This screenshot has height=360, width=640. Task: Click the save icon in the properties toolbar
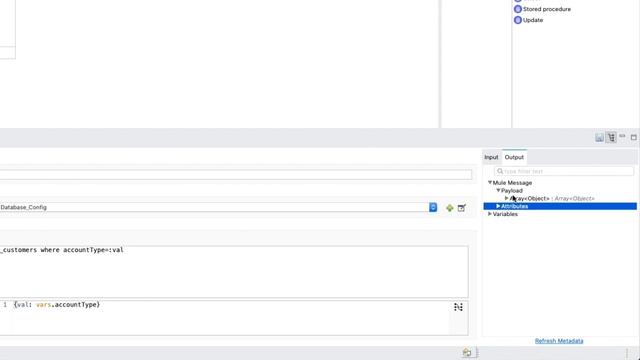click(599, 138)
